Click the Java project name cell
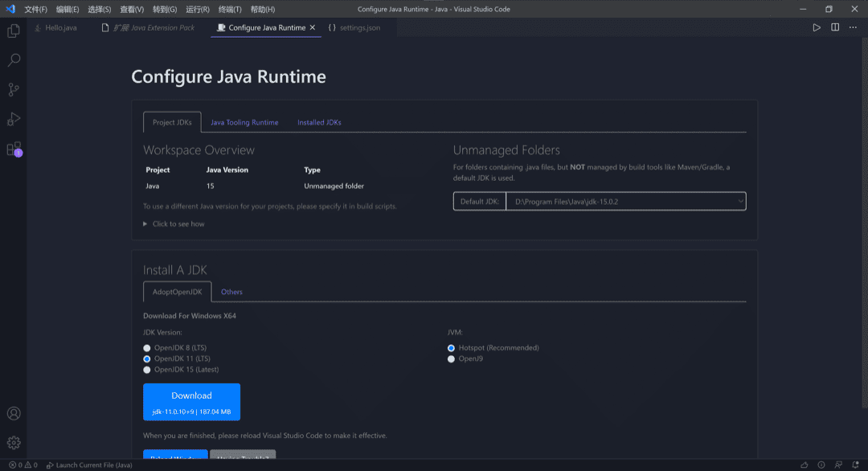The width and height of the screenshot is (868, 471). [152, 186]
